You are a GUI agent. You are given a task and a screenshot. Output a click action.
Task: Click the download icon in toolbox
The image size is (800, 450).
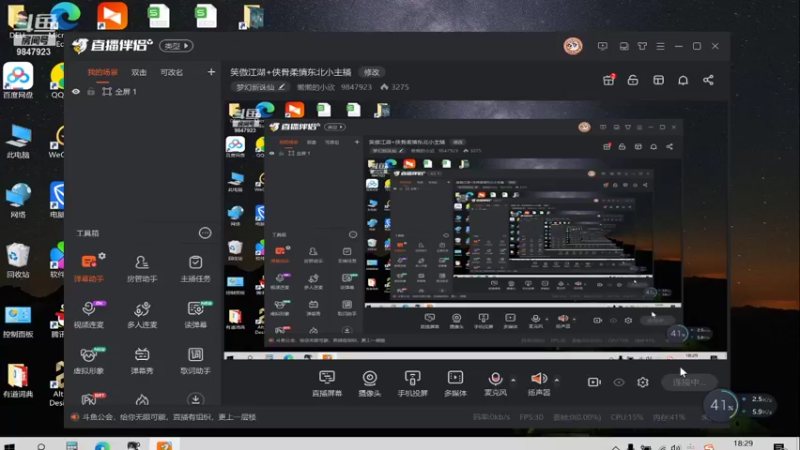[x=195, y=399]
